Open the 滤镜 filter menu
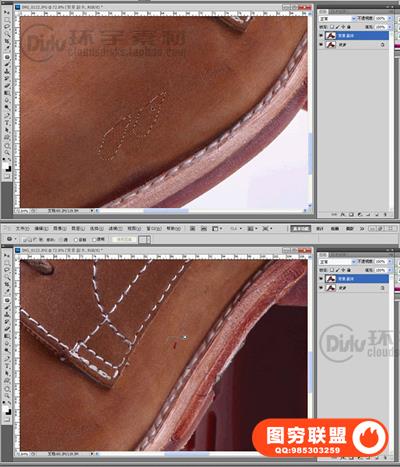 (115, 229)
